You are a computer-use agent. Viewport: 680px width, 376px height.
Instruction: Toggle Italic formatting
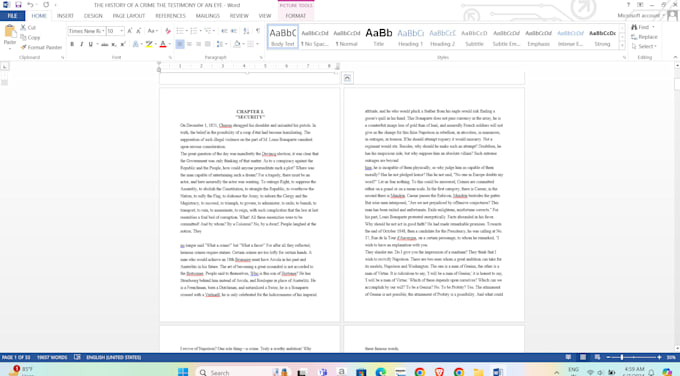pyautogui.click(x=81, y=44)
